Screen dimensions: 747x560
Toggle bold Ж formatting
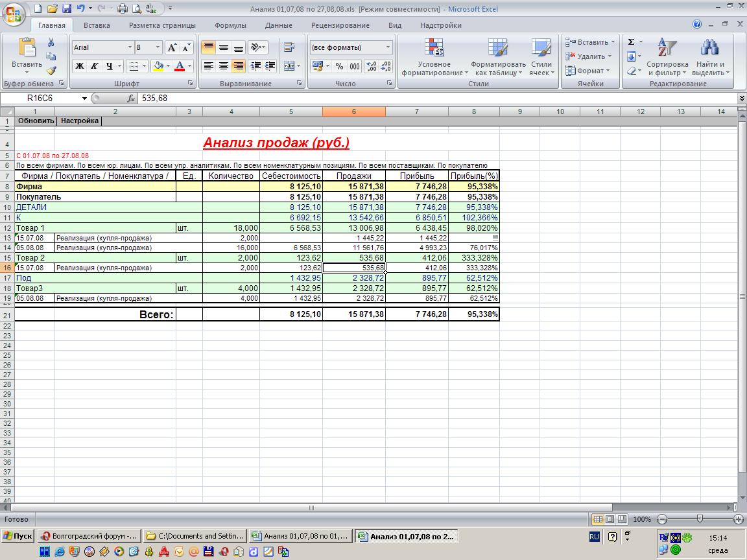[80, 66]
